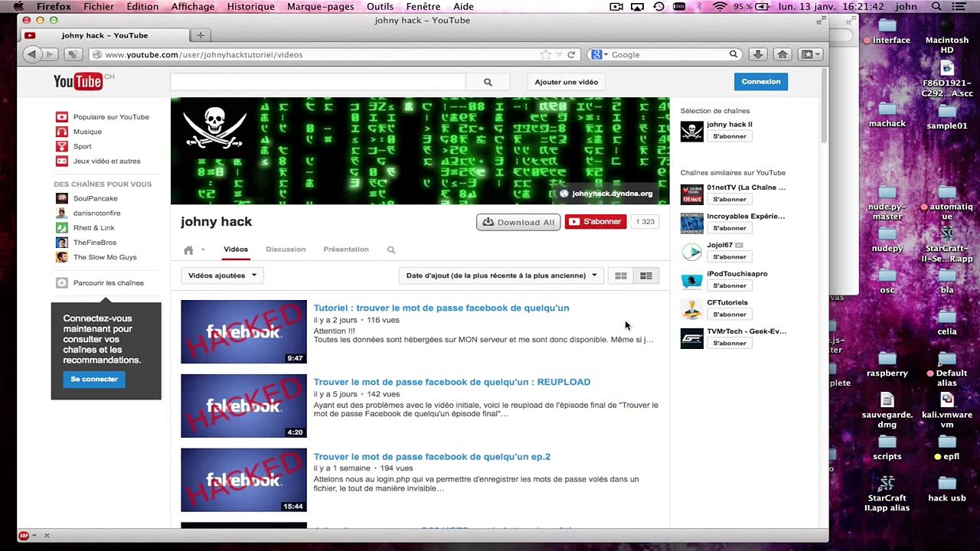Viewport: 980px width, 551px height.
Task: Open the REUPLOAD video title link
Action: 452,382
